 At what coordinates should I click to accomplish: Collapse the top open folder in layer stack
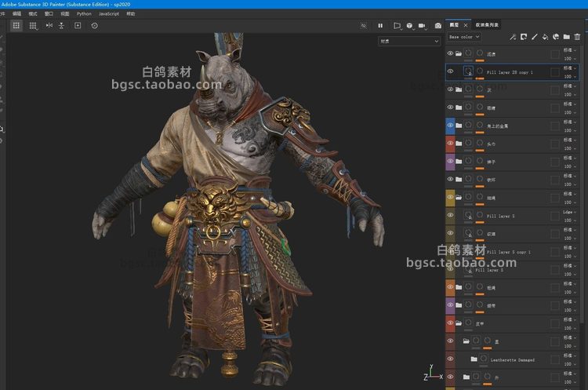tap(459, 53)
